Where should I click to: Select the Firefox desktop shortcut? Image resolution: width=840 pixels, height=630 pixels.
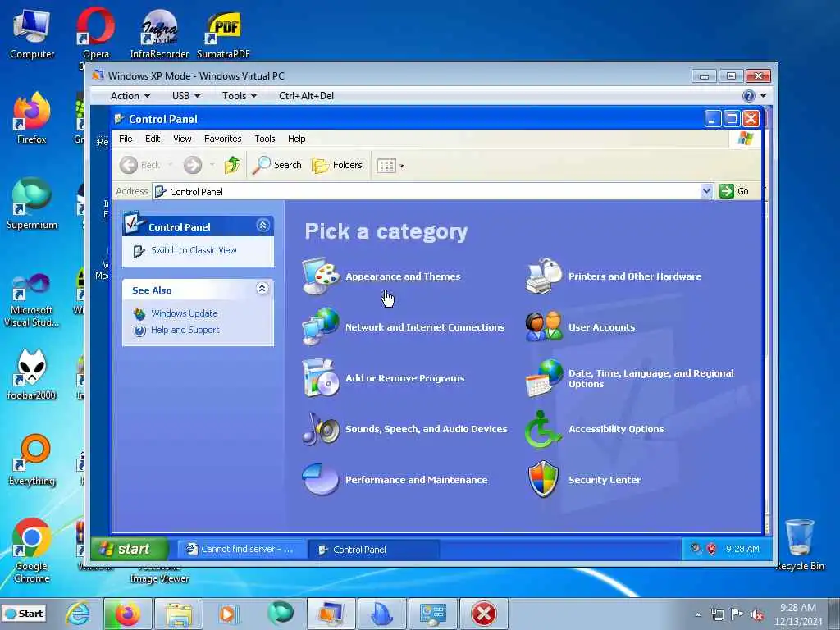coord(32,118)
